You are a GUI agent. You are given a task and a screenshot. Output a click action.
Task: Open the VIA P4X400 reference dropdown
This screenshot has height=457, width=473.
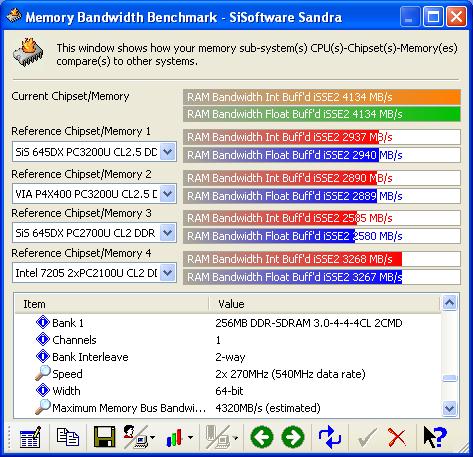[168, 194]
